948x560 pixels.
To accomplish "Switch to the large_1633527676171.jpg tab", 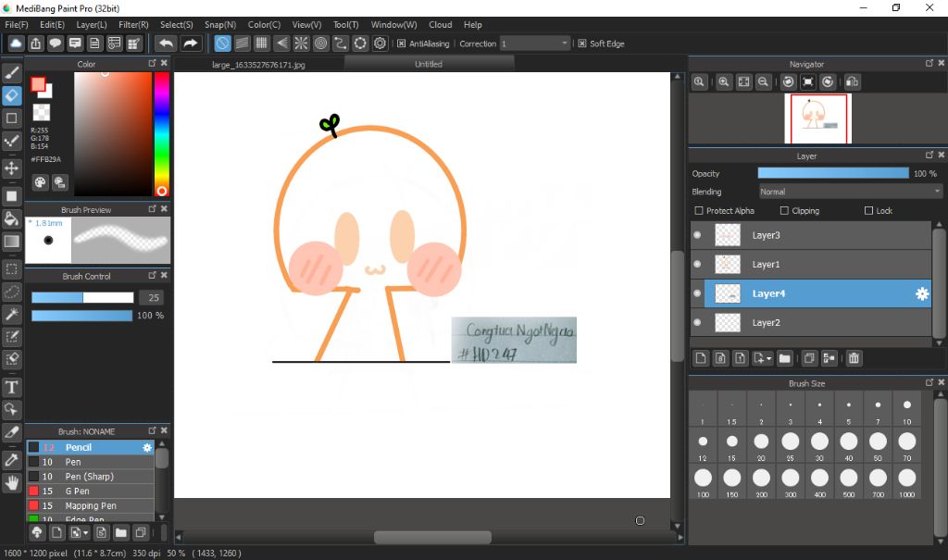I will click(259, 64).
